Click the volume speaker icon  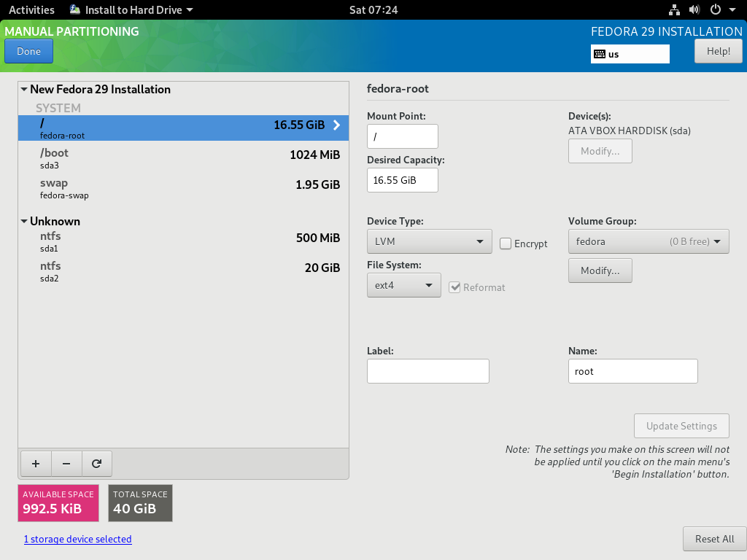pos(694,10)
